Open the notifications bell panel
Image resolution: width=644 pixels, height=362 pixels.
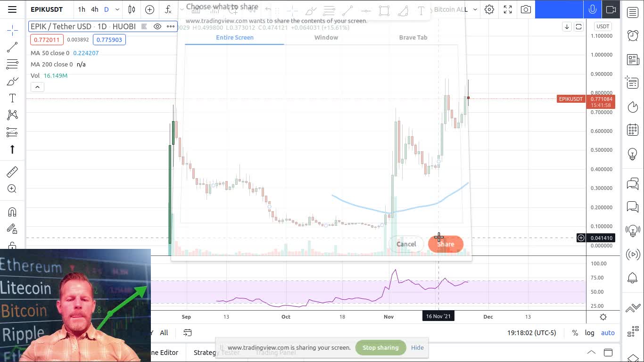(633, 278)
